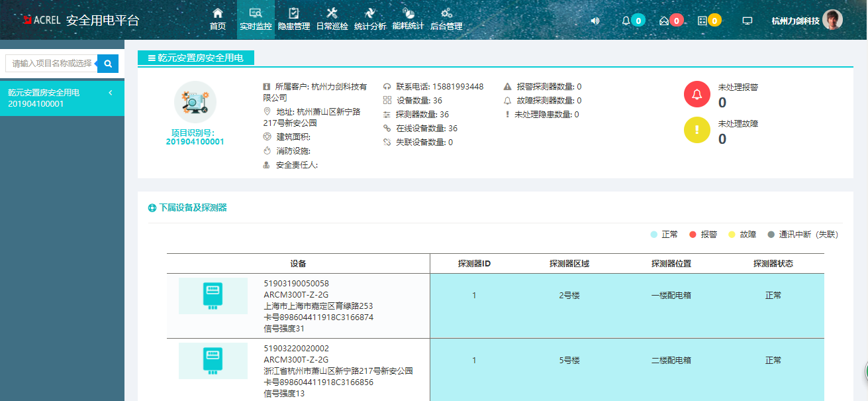Open 隐患管理 menu item
The image size is (868, 401).
click(293, 20)
